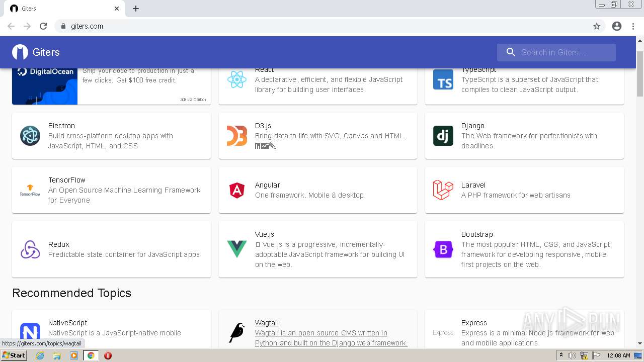Click the scrollbar down arrow
Image resolution: width=644 pixels, height=362 pixels.
pos(640,343)
